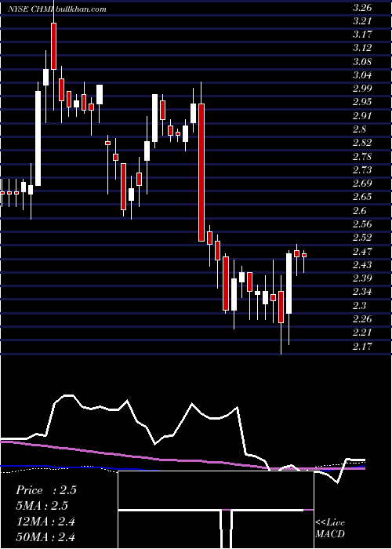Click the 2.21 price axis label
The image size is (392, 549).
coord(362,333)
